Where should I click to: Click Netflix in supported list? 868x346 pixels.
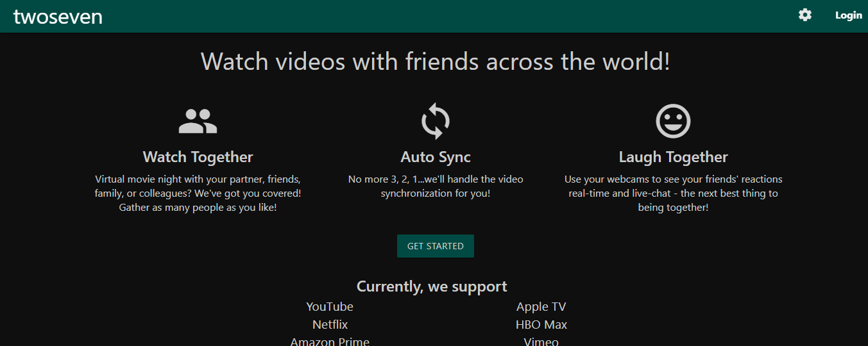(x=330, y=325)
